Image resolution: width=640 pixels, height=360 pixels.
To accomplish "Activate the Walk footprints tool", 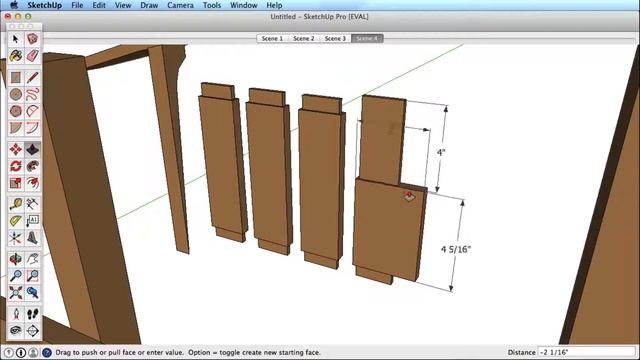I will [x=33, y=314].
